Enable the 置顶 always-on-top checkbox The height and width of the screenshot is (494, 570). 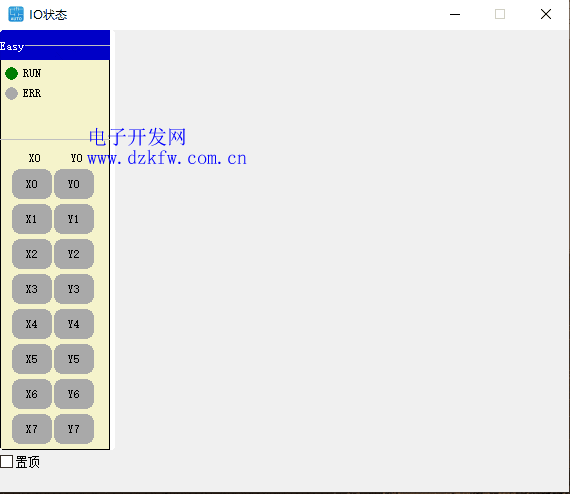(7, 462)
